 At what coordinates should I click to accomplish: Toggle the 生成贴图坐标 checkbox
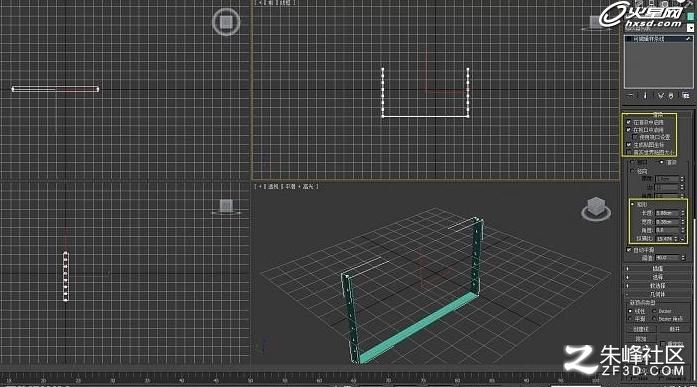click(x=629, y=145)
